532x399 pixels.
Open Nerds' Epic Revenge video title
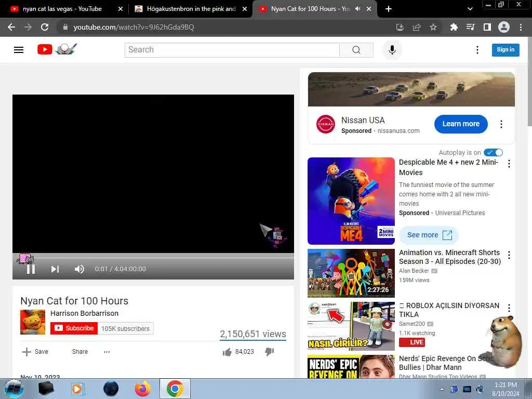coord(446,363)
